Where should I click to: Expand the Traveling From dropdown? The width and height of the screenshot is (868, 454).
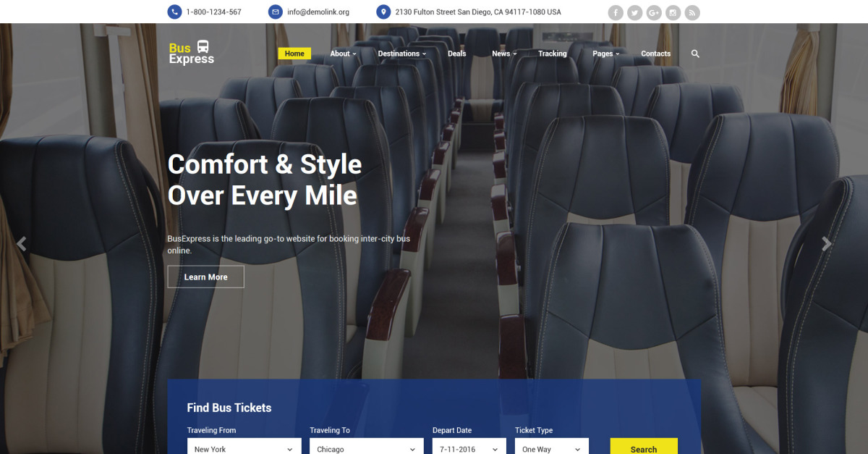click(244, 448)
